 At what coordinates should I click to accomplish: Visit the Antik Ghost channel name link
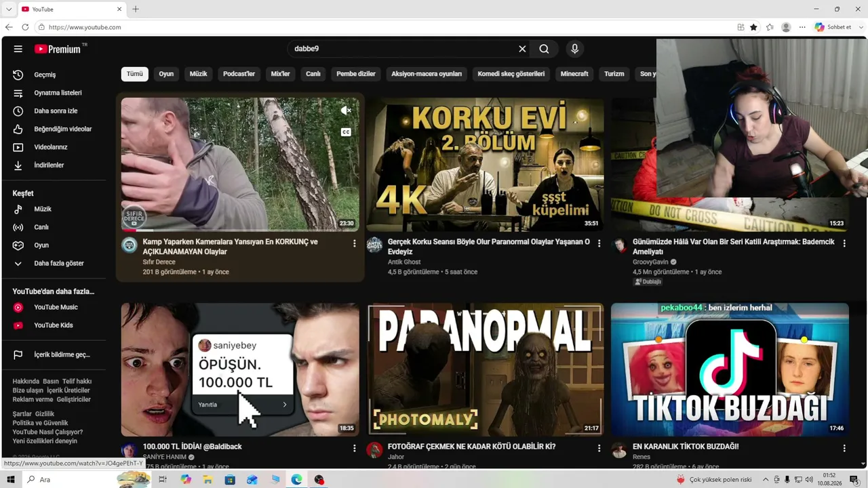[404, 262]
